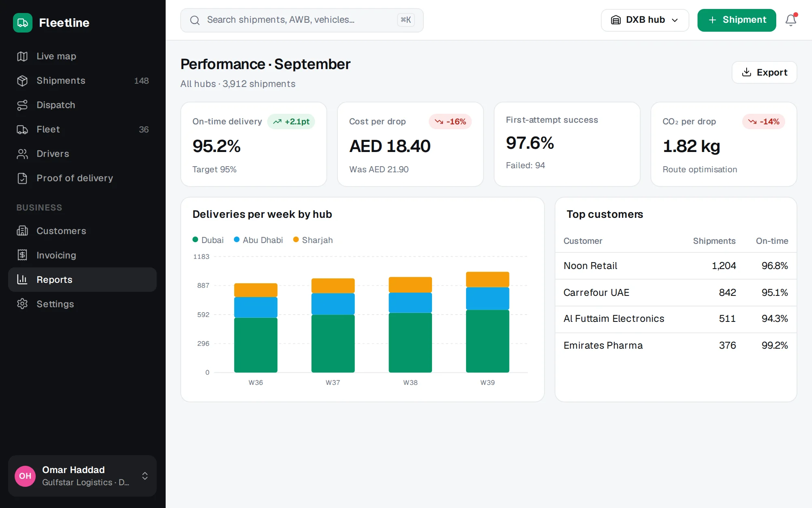Click the Proof of delivery document icon
The width and height of the screenshot is (812, 508).
[22, 178]
